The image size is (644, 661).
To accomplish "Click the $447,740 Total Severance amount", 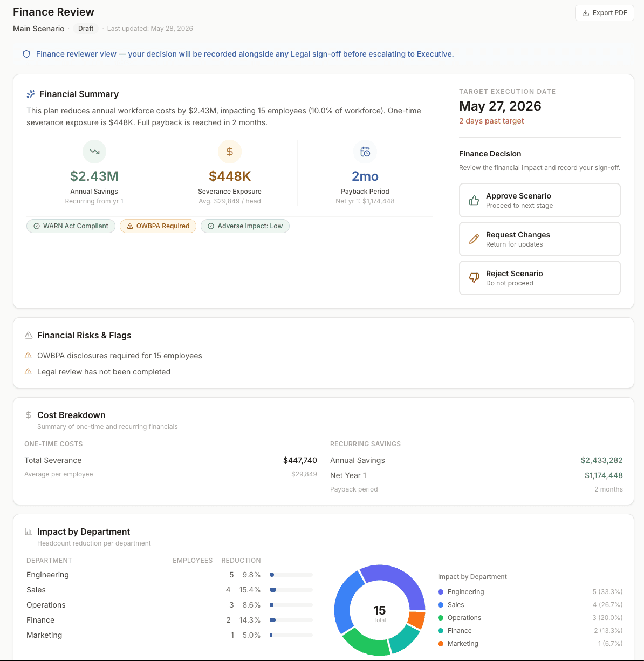I will tap(300, 460).
